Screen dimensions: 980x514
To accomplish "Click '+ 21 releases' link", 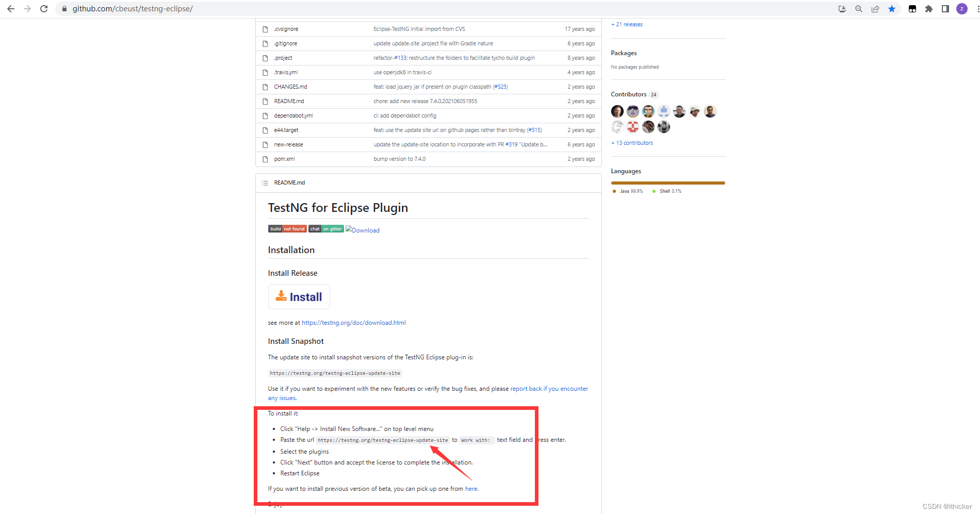I will pos(627,24).
